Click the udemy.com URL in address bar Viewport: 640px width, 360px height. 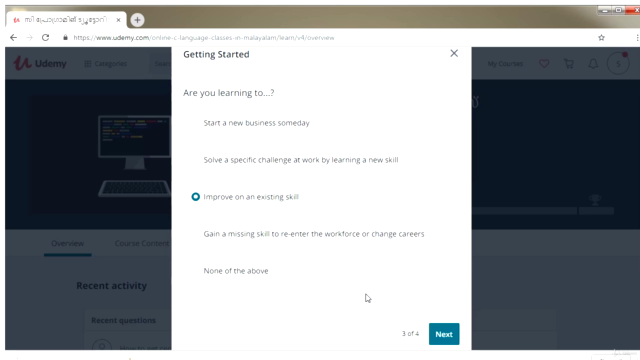pos(204,38)
